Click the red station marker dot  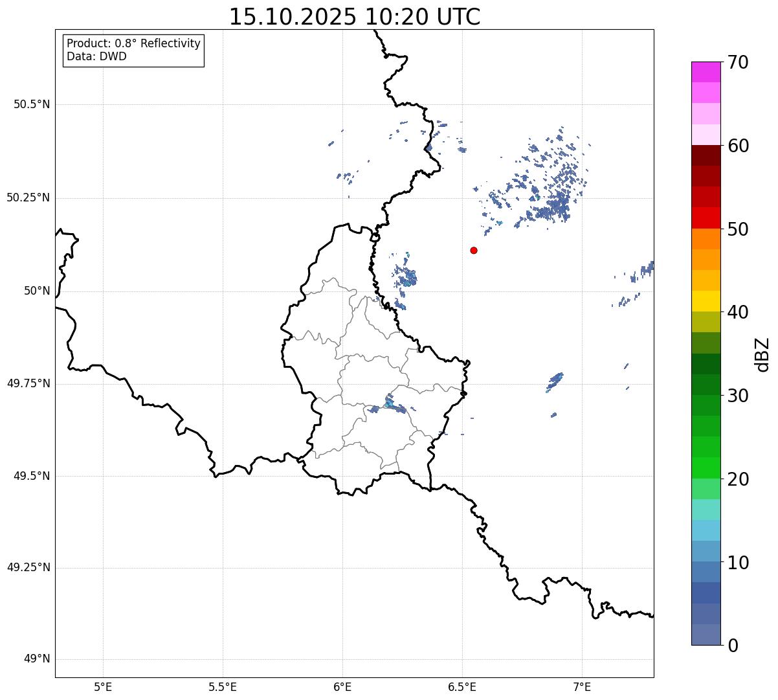[x=474, y=250]
